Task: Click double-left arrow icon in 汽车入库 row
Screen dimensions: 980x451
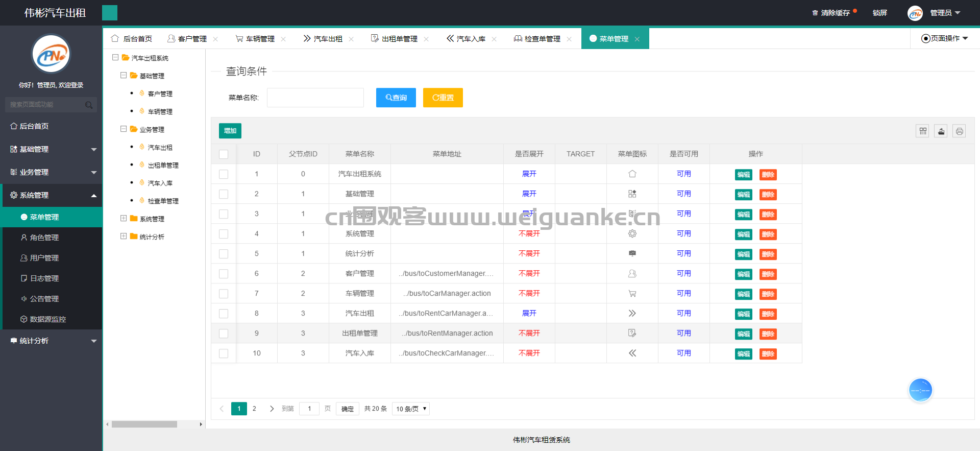Action: [632, 353]
